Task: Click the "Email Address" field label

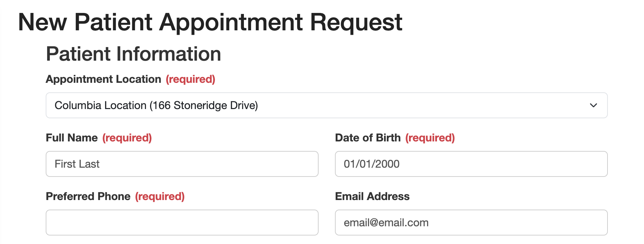Action: (372, 196)
